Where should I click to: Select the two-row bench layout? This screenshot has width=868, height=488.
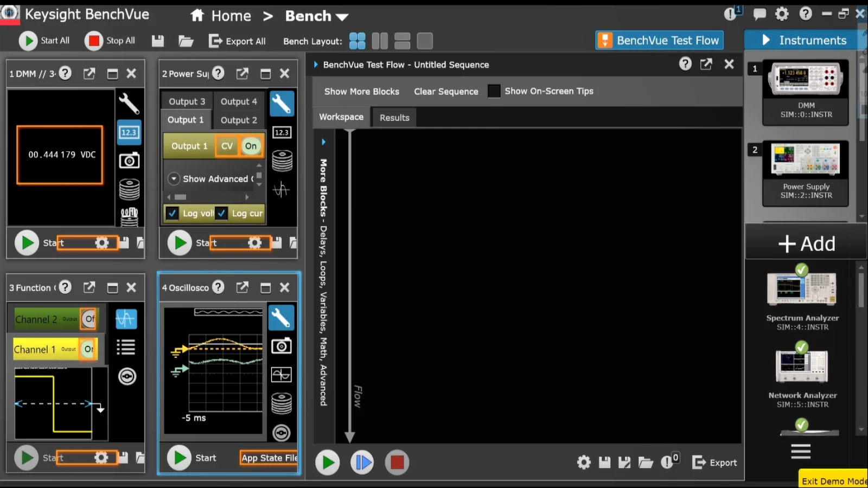[402, 41]
